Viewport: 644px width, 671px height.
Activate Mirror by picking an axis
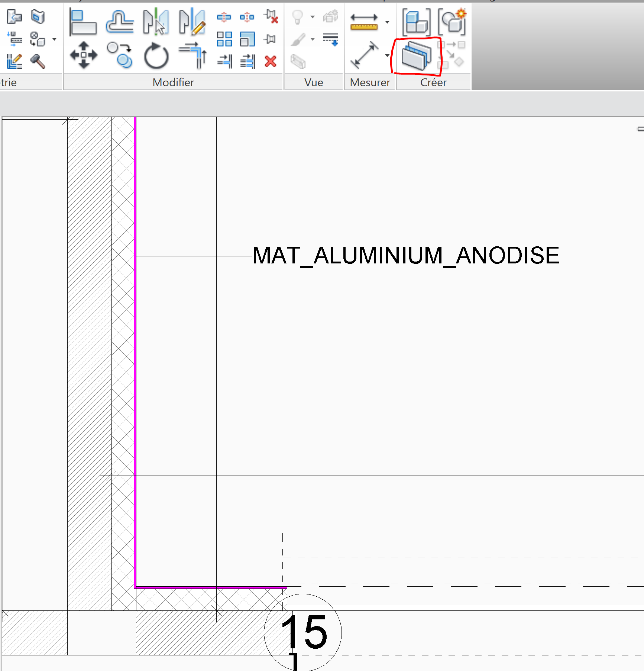click(156, 22)
